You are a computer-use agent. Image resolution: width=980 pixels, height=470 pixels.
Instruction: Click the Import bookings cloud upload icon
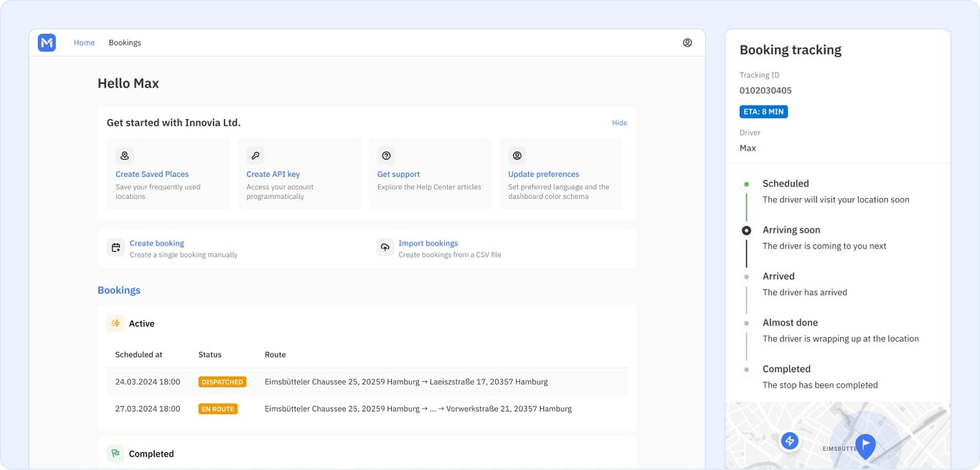pyautogui.click(x=385, y=248)
